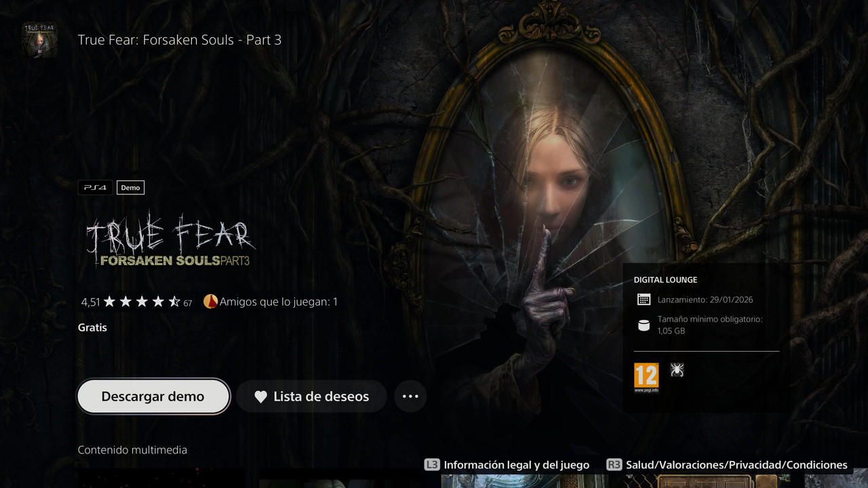Click 'Tamaño mínimo obligatorio: 1,05 GB' text
This screenshot has width=868, height=488.
point(710,325)
